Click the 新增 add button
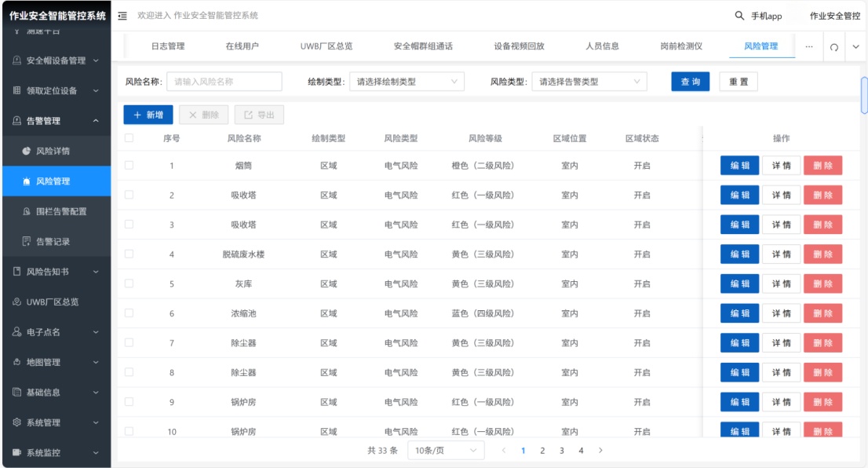Image resolution: width=868 pixels, height=468 pixels. (x=148, y=115)
